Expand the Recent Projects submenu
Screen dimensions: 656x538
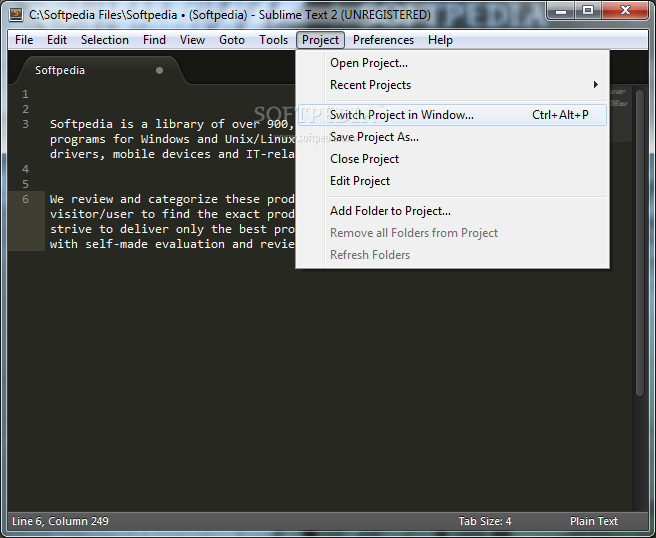pos(452,85)
